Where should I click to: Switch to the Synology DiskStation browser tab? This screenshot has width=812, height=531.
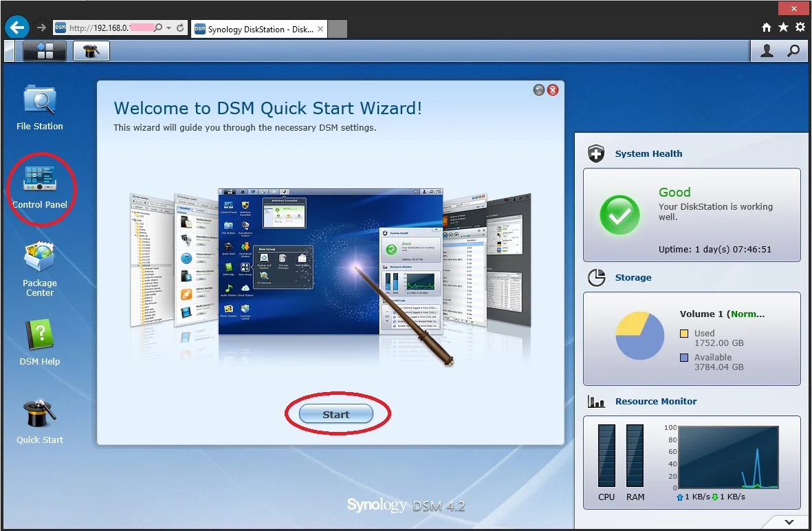click(x=259, y=29)
